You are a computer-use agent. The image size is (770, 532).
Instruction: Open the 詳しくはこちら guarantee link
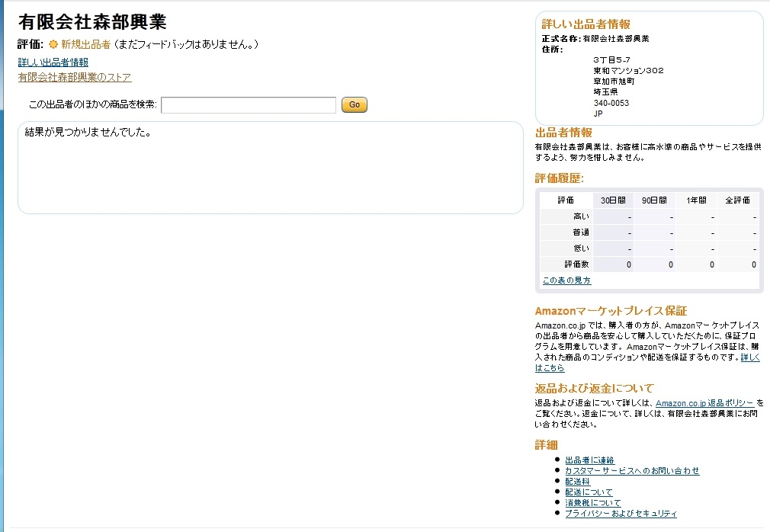[x=750, y=357]
